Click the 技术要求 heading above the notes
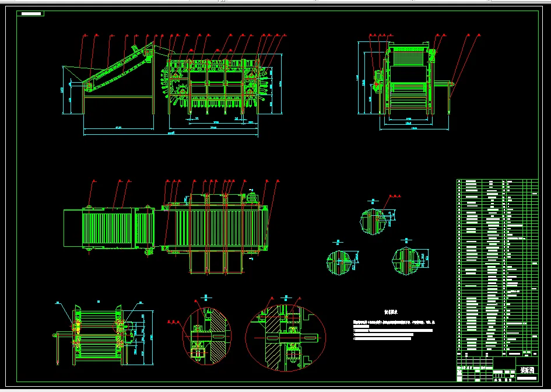The height and width of the screenshot is (392, 551). pyautogui.click(x=391, y=312)
